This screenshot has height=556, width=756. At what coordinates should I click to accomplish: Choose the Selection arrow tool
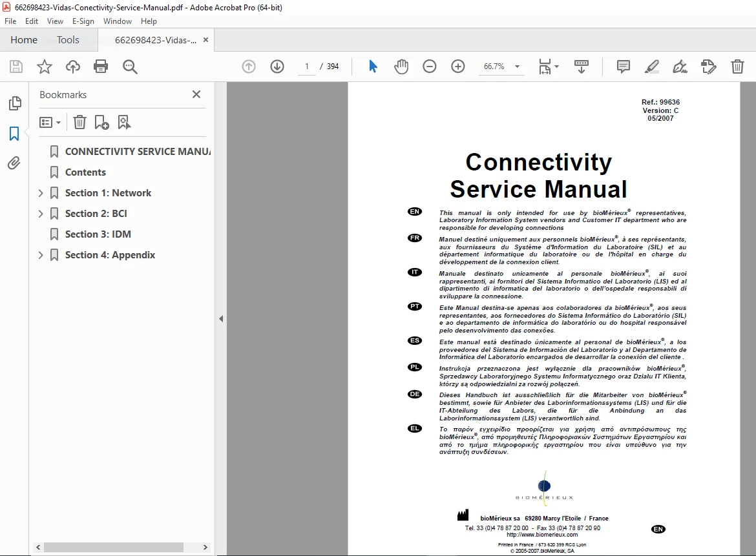[373, 67]
